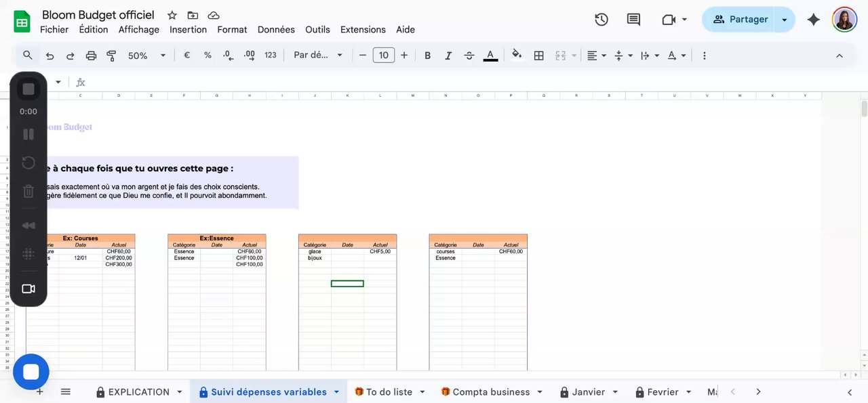Click the Partager button
Viewport: 868px width, 403px height.
(x=740, y=20)
